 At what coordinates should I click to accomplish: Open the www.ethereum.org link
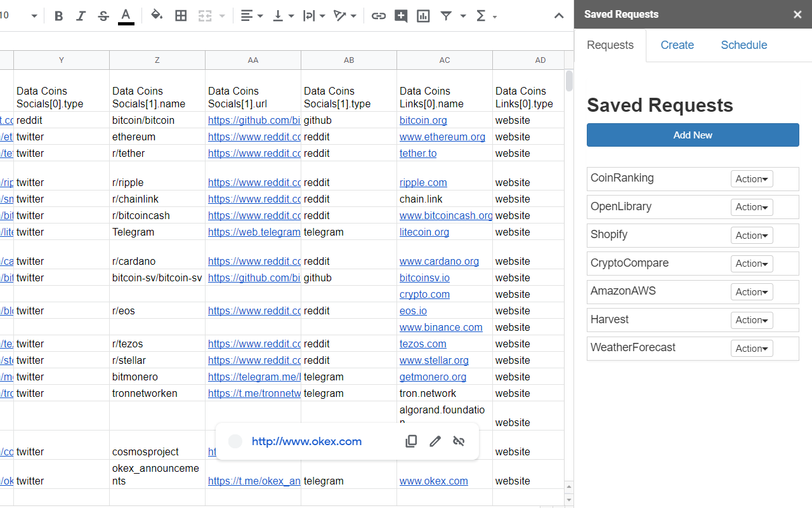[x=442, y=137]
